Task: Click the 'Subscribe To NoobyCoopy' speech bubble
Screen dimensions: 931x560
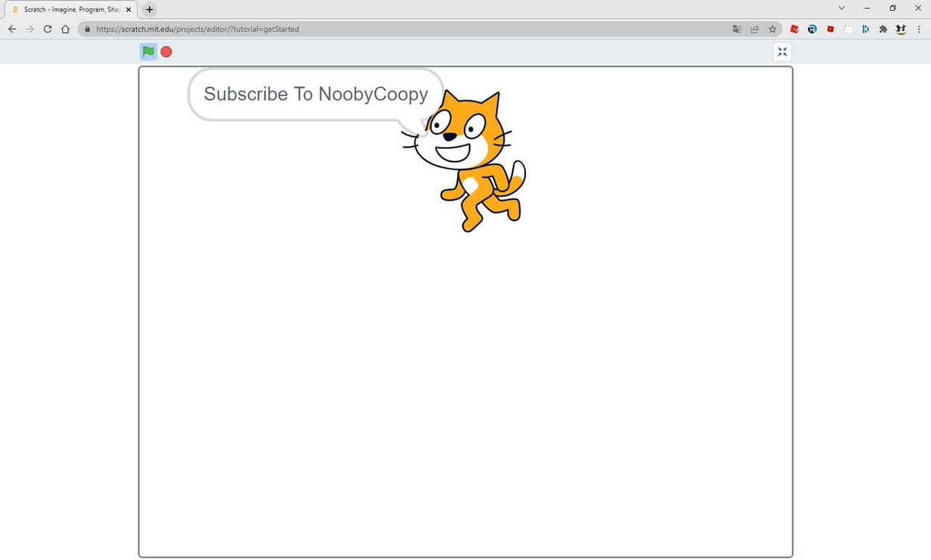Action: pos(316,95)
